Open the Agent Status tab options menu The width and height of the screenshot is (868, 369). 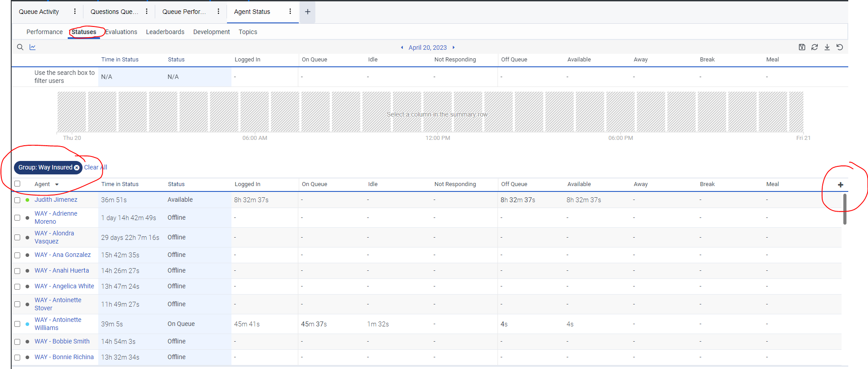click(290, 12)
